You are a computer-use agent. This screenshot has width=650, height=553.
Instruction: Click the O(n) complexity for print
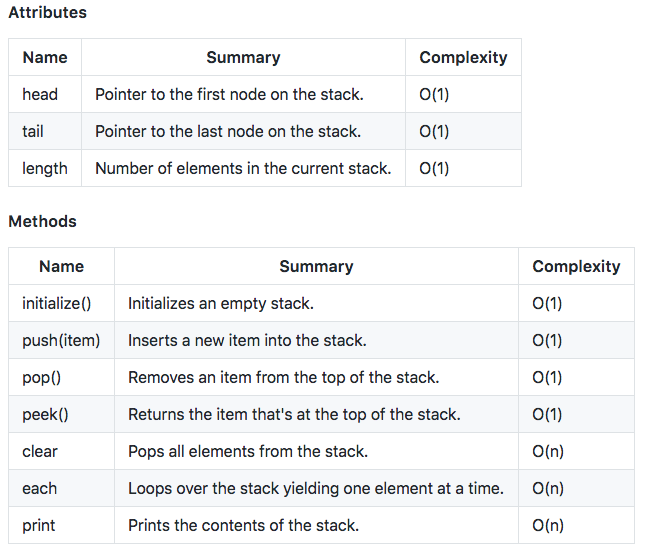pos(548,525)
